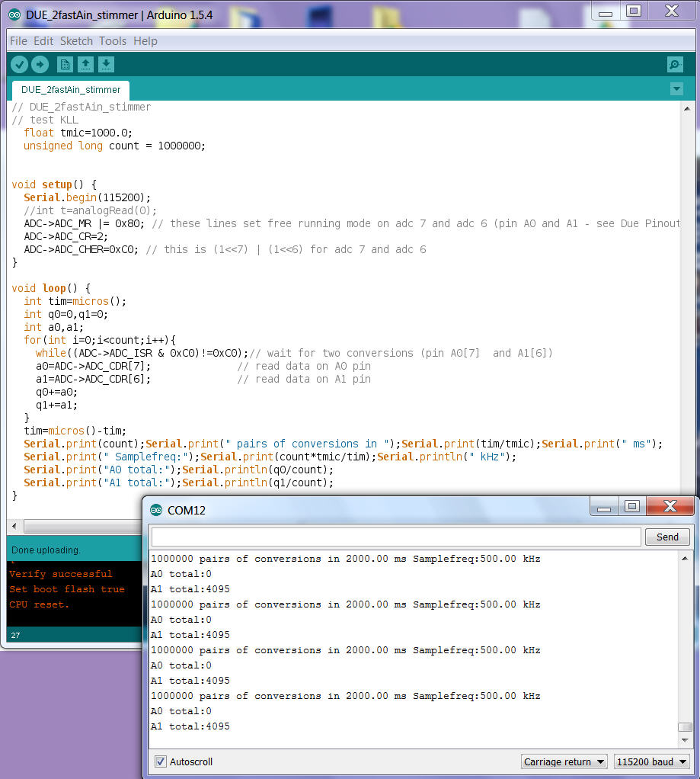
Task: Open the Carriage return line ending dropdown
Action: [x=564, y=761]
